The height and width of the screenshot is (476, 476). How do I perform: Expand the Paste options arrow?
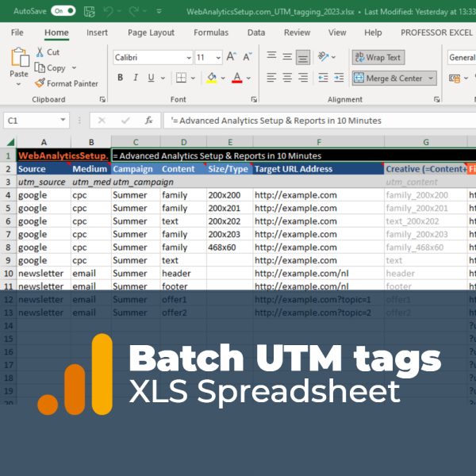pos(18,84)
